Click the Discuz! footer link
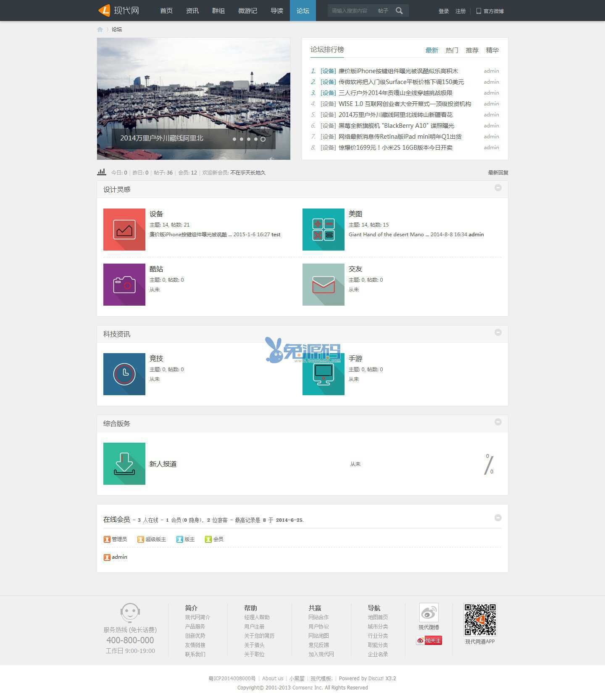Image resolution: width=605 pixels, height=700 pixels. point(376,678)
